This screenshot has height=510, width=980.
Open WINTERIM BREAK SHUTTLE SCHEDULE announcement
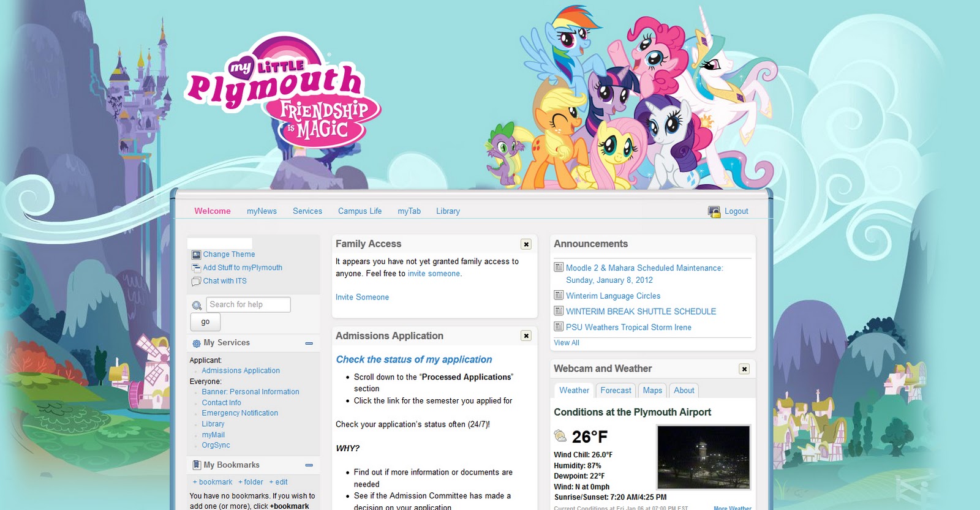pyautogui.click(x=641, y=312)
